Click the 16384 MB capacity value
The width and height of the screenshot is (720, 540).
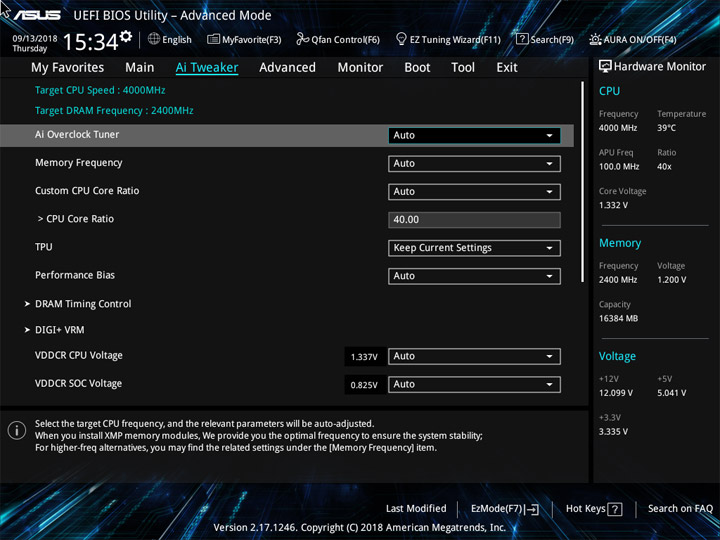[x=618, y=319]
